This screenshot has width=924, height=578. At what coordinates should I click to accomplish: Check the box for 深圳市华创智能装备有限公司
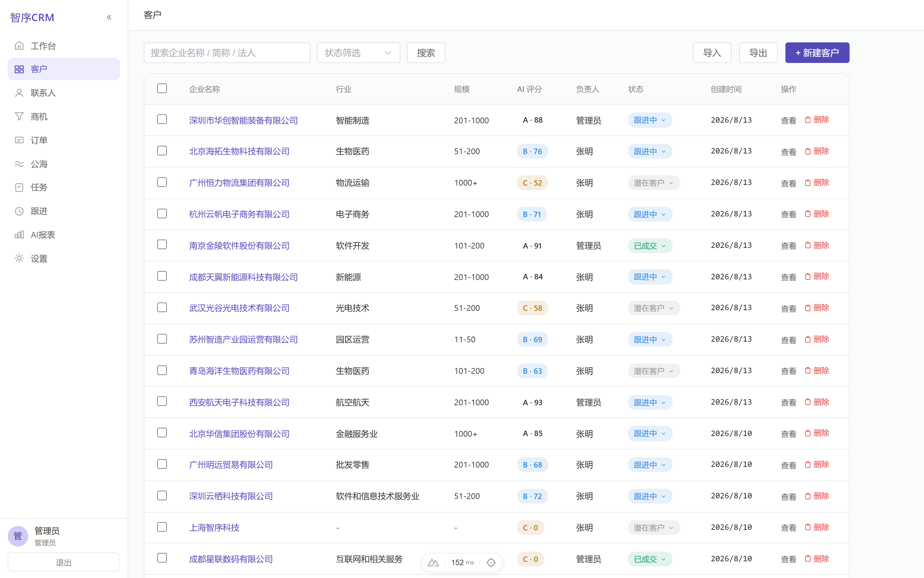[x=162, y=119]
